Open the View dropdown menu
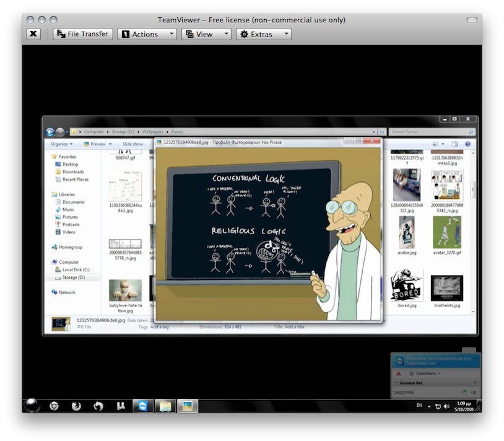The height and width of the screenshot is (441, 504). 206,34
